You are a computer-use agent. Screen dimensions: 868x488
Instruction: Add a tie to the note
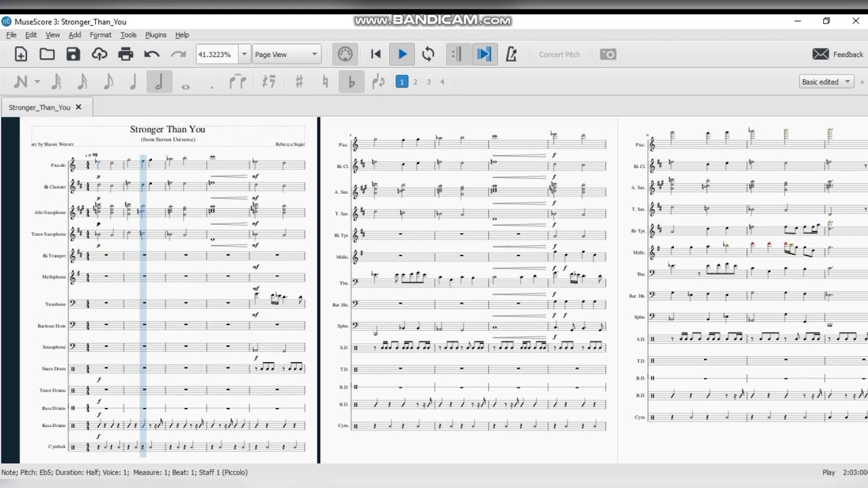pyautogui.click(x=237, y=82)
